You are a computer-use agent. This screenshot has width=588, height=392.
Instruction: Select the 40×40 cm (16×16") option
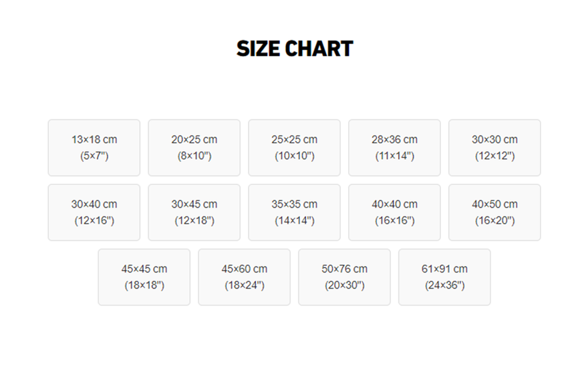tap(394, 212)
